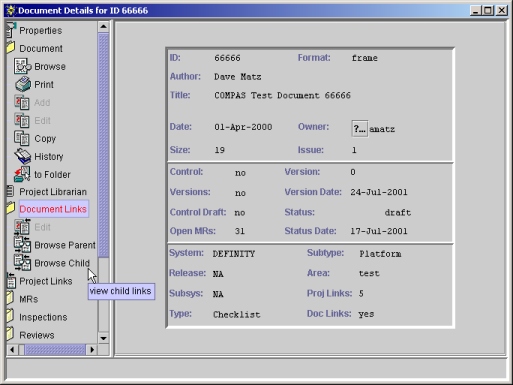Select the to Folder entry

[x=52, y=175]
